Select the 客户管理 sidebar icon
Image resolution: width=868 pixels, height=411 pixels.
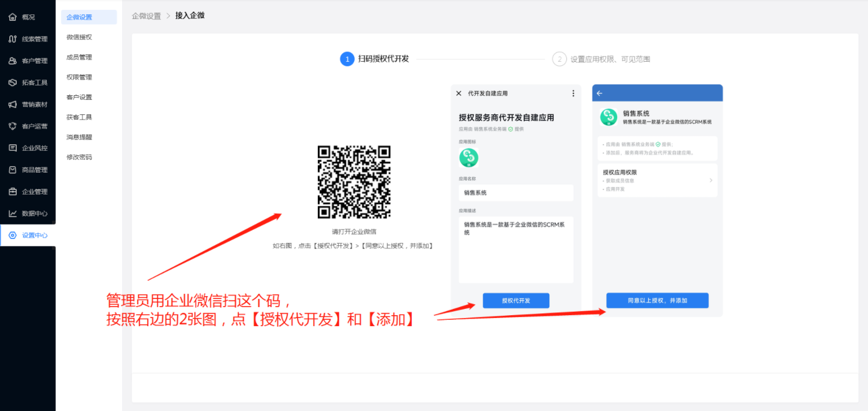pos(13,61)
